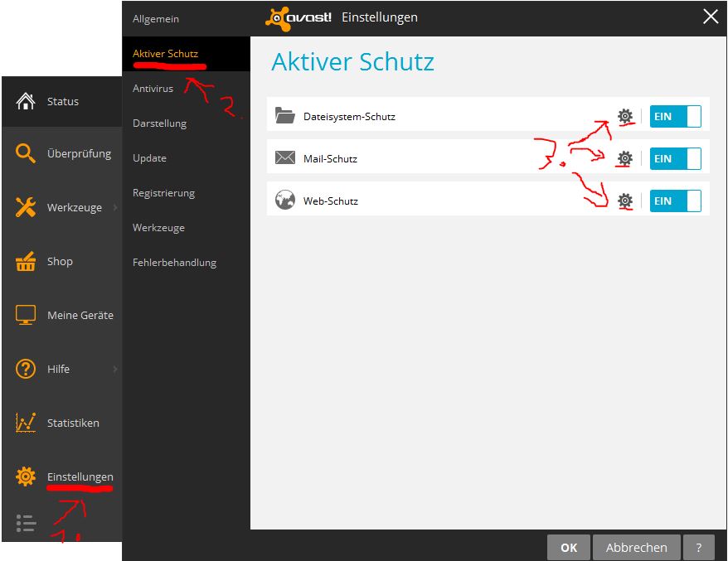
Task: Open Web-Schutz gear settings
Action: coord(625,201)
